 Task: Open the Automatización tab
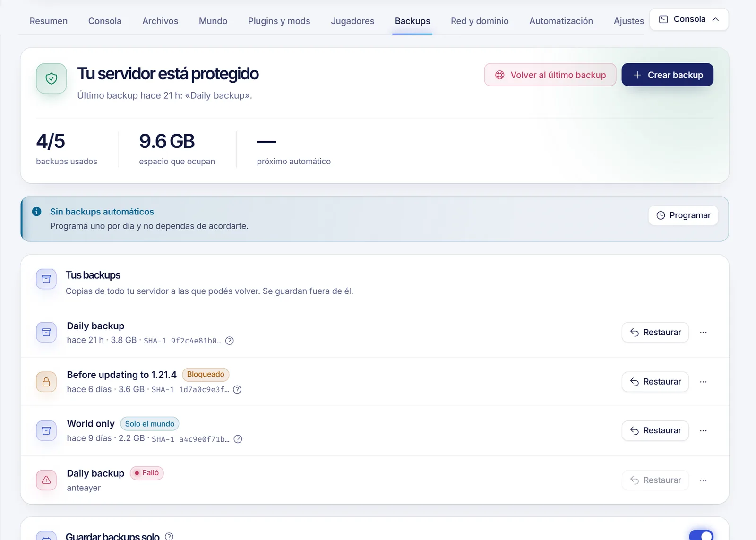click(561, 21)
